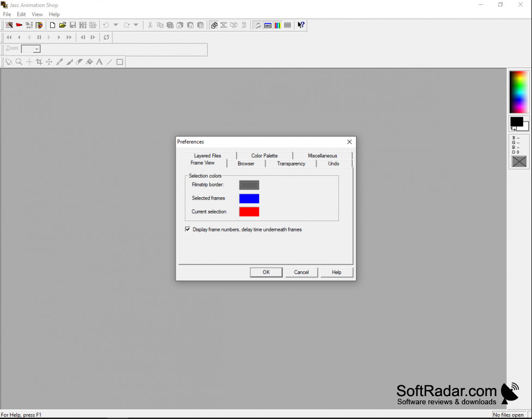Click the Filmstrip border gray swatch
Screen dimensions: 532x419
[249, 185]
